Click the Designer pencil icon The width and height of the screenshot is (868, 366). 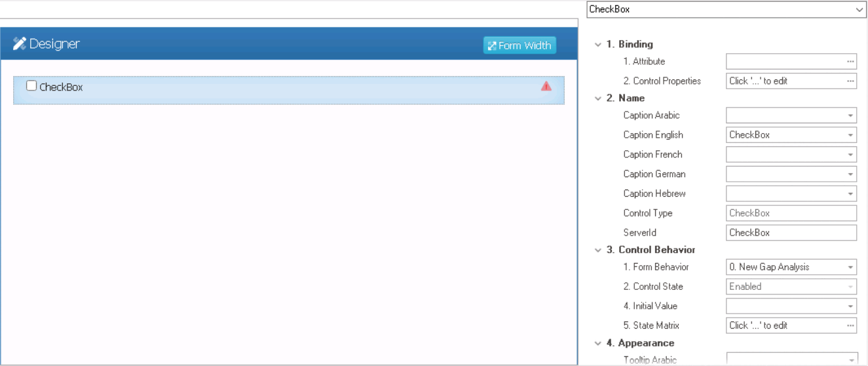(x=20, y=44)
